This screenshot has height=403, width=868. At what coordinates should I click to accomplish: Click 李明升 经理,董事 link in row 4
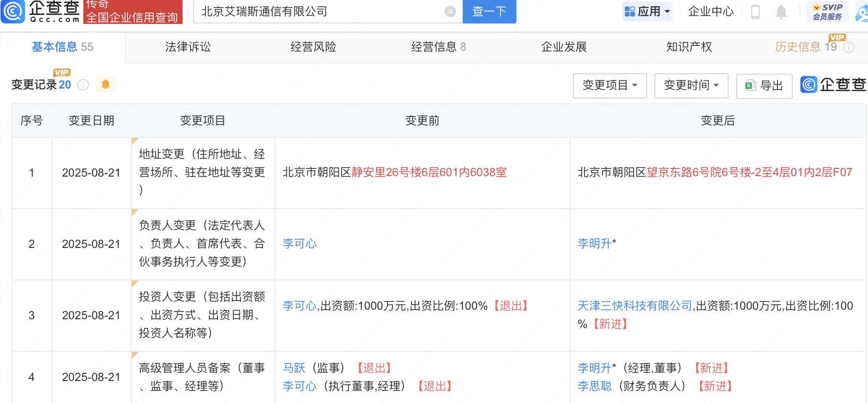click(x=594, y=368)
